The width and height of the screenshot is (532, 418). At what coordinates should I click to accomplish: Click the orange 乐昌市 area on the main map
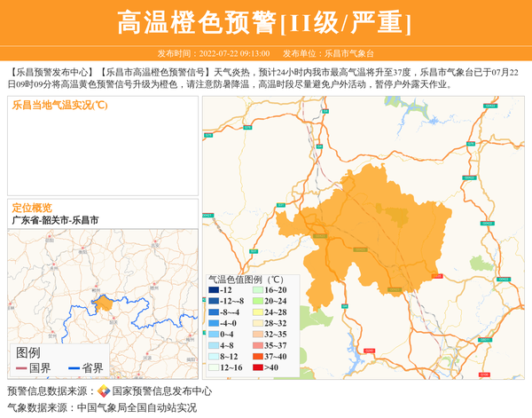pyautogui.click(x=355, y=235)
